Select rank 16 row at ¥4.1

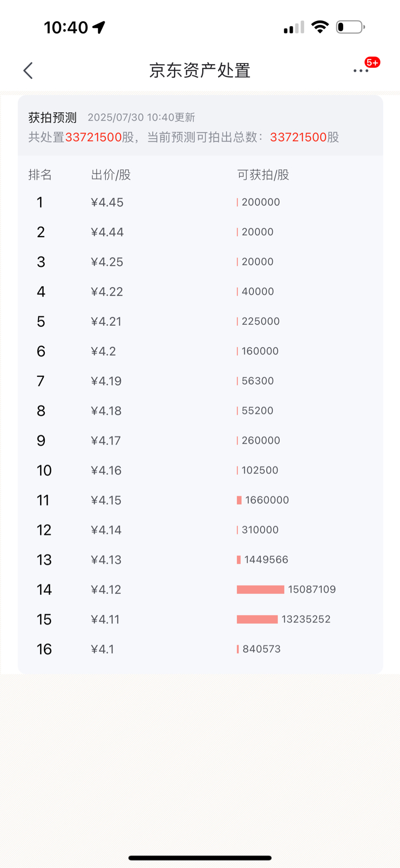pyautogui.click(x=200, y=649)
